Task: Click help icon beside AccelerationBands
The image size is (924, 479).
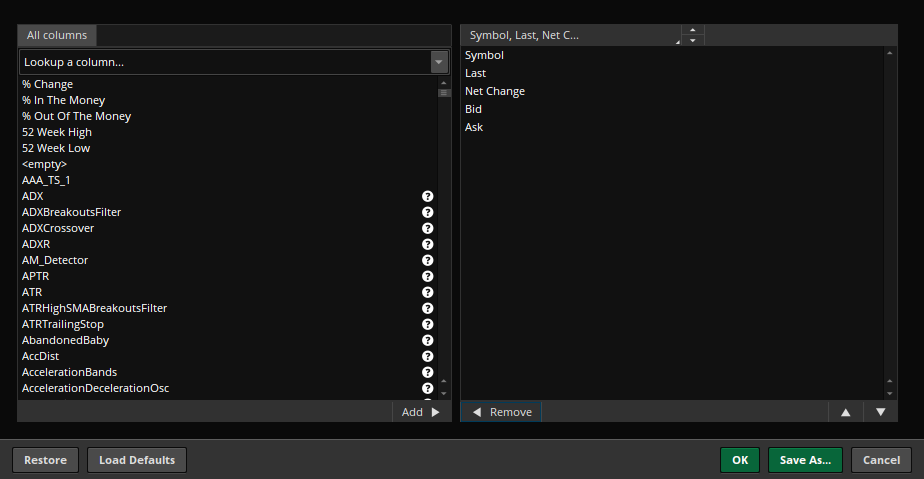Action: 427,373
